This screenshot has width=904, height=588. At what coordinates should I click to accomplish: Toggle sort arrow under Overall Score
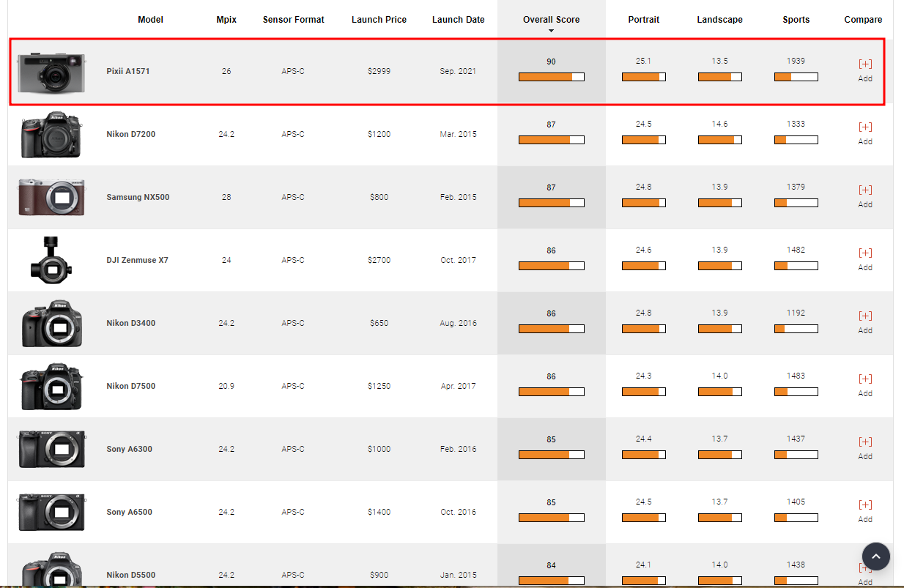point(552,31)
